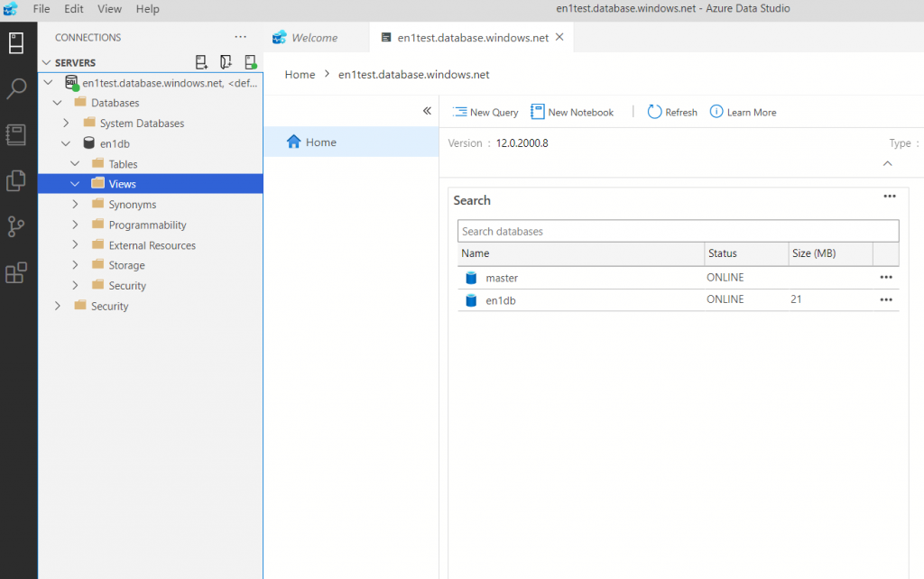Sort by Status column header

(x=746, y=253)
